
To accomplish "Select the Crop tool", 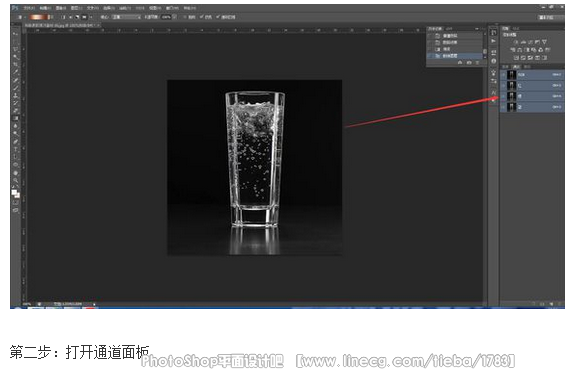I will tap(15, 65).
